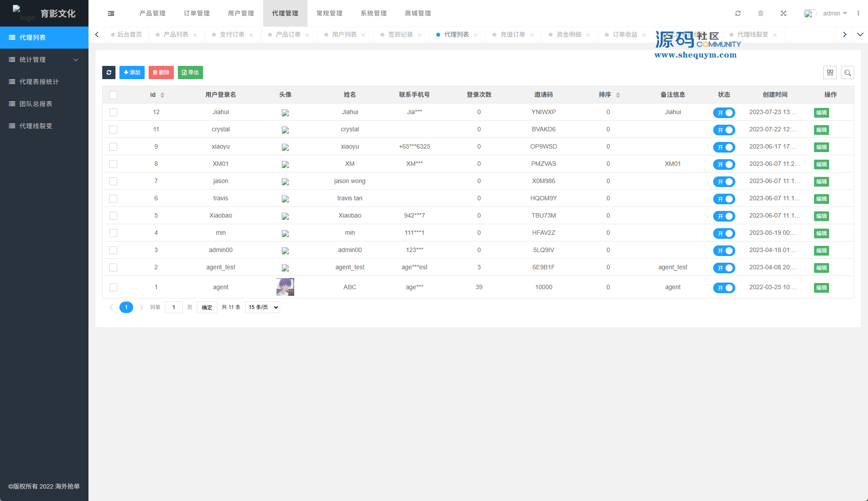Click the sidebar collapse hamburger icon
The height and width of the screenshot is (501, 868).
point(111,13)
